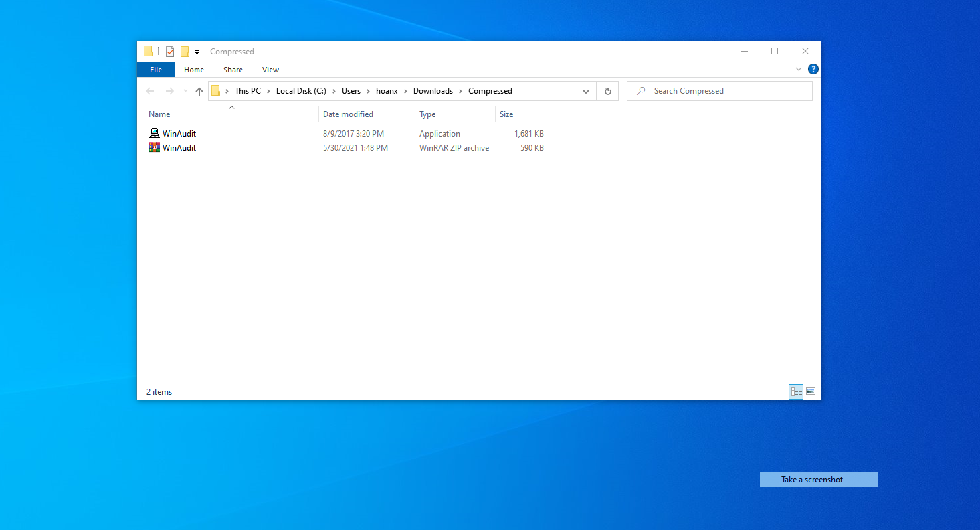Go up one level to Downloads

pyautogui.click(x=199, y=91)
